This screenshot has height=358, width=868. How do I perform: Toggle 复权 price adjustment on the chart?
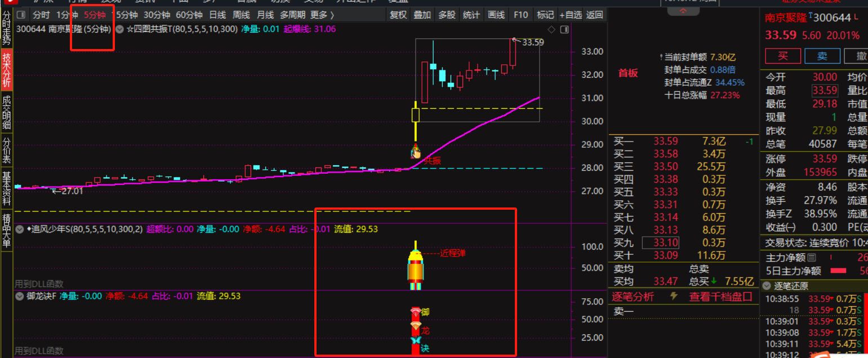[x=398, y=15]
